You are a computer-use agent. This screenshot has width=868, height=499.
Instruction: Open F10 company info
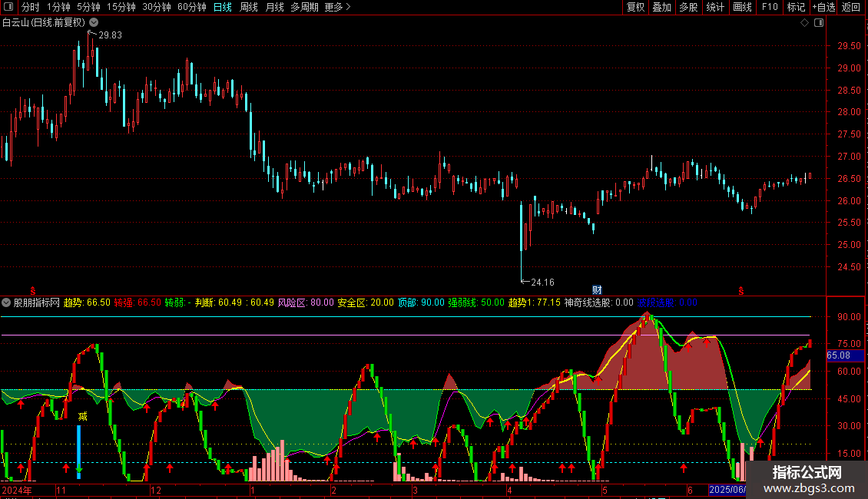[x=770, y=7]
